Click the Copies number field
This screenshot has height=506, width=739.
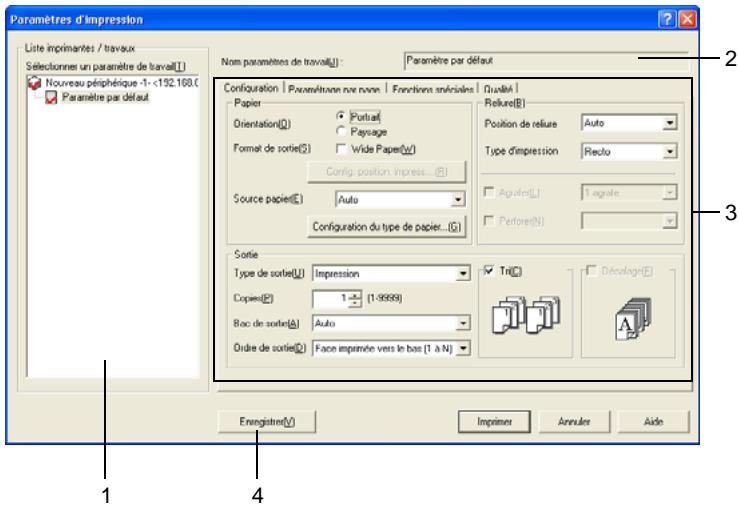point(331,298)
